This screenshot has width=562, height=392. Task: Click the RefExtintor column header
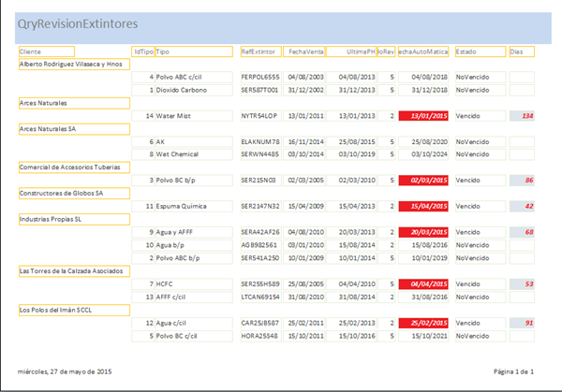(259, 51)
